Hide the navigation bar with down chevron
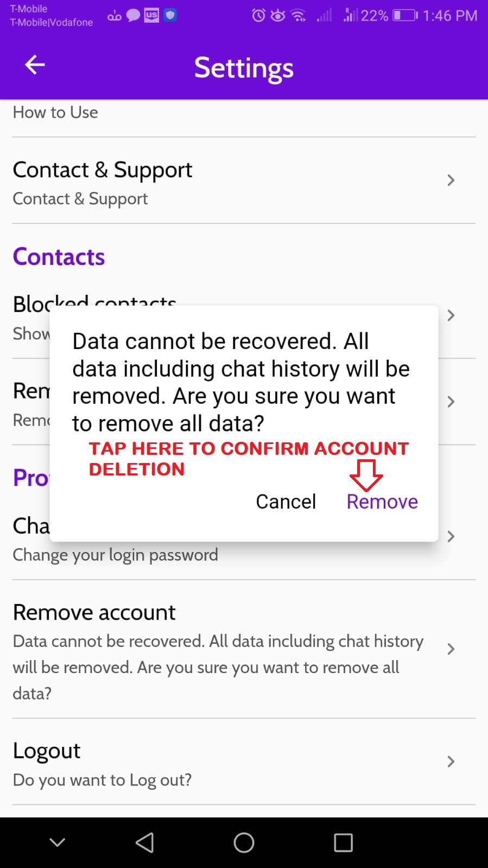The width and height of the screenshot is (488, 868). [x=58, y=842]
